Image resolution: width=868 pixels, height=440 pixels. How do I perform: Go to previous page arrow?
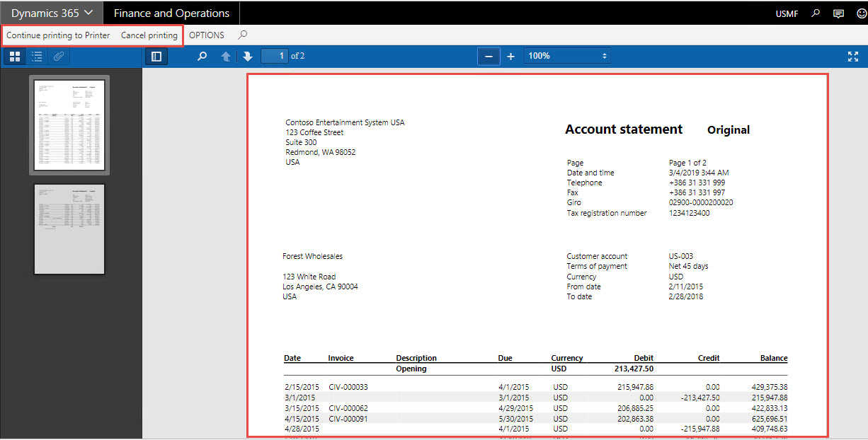point(226,56)
